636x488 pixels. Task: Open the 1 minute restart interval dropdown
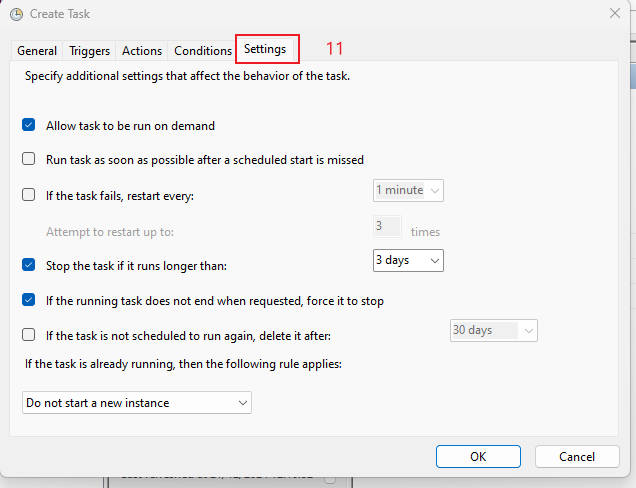tap(409, 190)
